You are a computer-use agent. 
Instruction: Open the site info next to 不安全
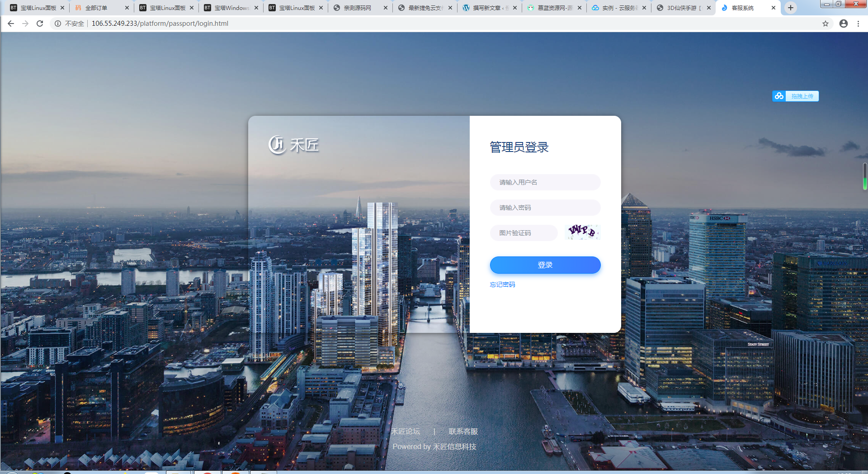(x=58, y=24)
